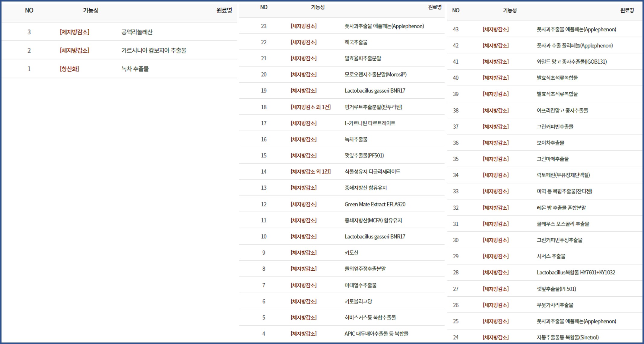The width and height of the screenshot is (644, 344).
Task: Open 자몽추출물등 복합물(Sinetrol) entry
Action: 567,337
